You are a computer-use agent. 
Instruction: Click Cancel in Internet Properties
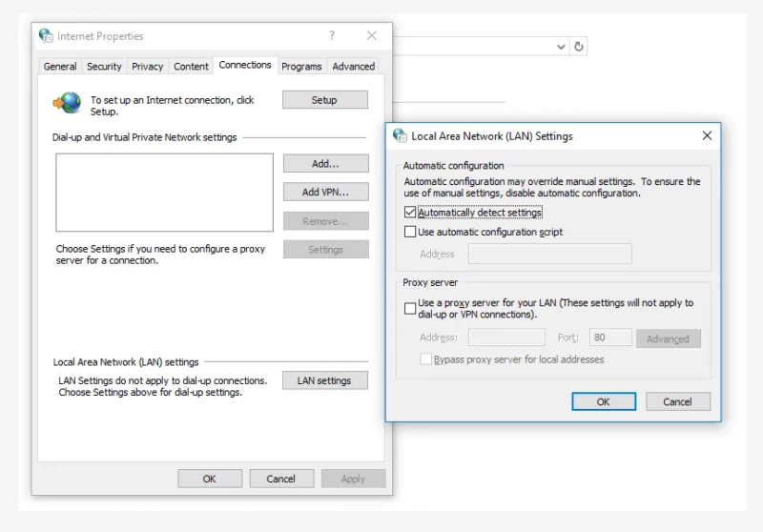[281, 479]
